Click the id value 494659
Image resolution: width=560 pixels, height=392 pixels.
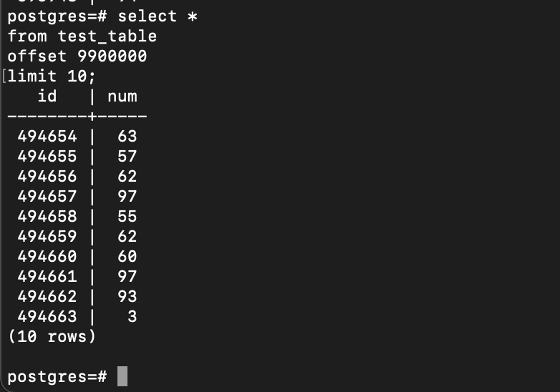(47, 236)
